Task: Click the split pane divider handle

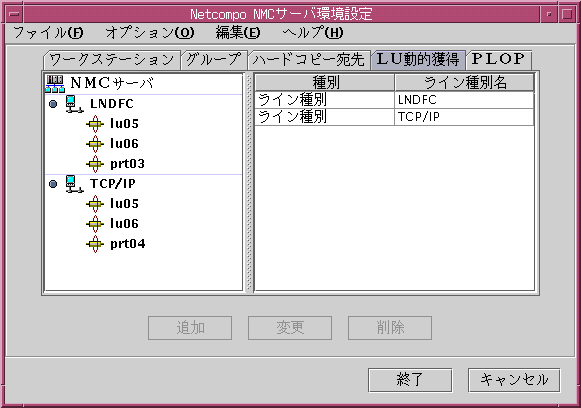Action: tap(249, 182)
